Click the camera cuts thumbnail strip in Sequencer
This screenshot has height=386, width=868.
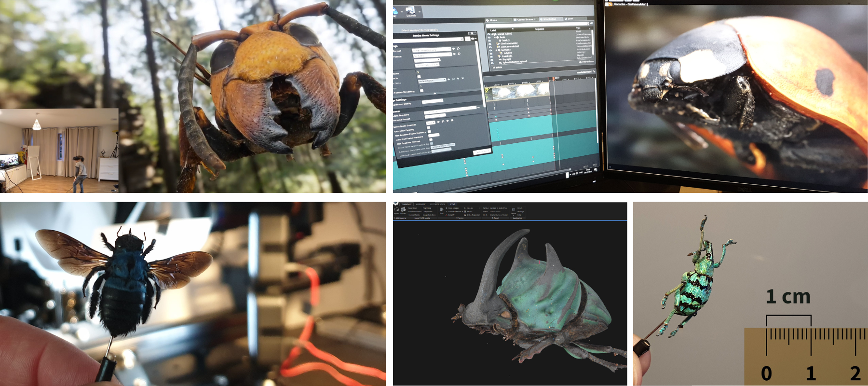pos(517,92)
